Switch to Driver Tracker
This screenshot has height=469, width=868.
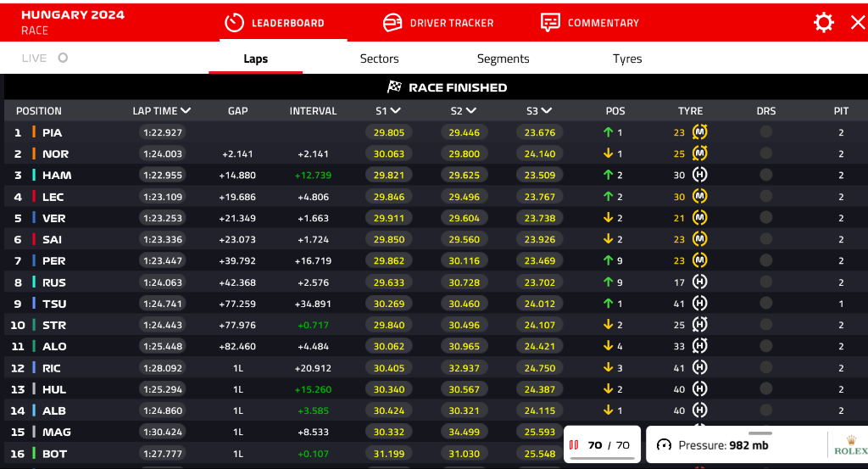(438, 23)
